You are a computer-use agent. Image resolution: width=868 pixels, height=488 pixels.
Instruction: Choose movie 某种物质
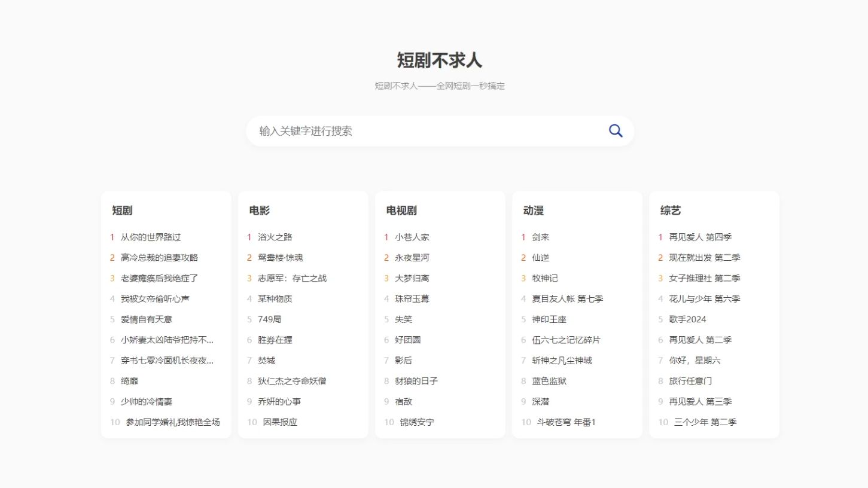click(x=275, y=299)
